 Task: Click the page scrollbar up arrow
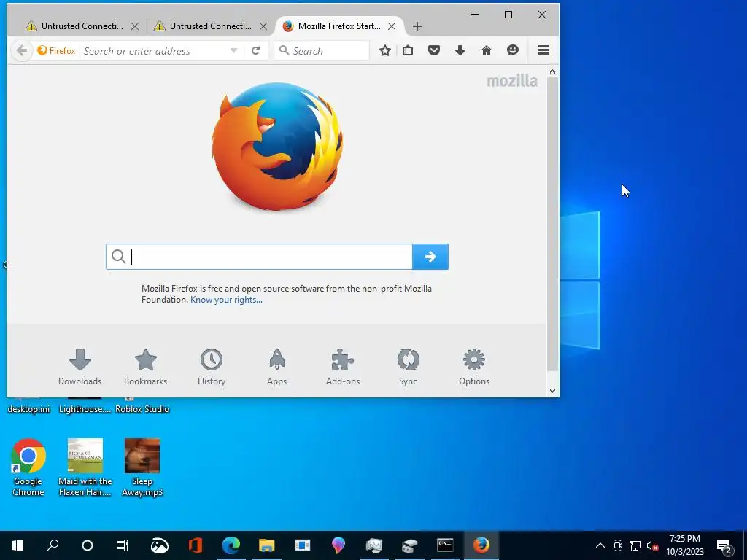pos(553,71)
